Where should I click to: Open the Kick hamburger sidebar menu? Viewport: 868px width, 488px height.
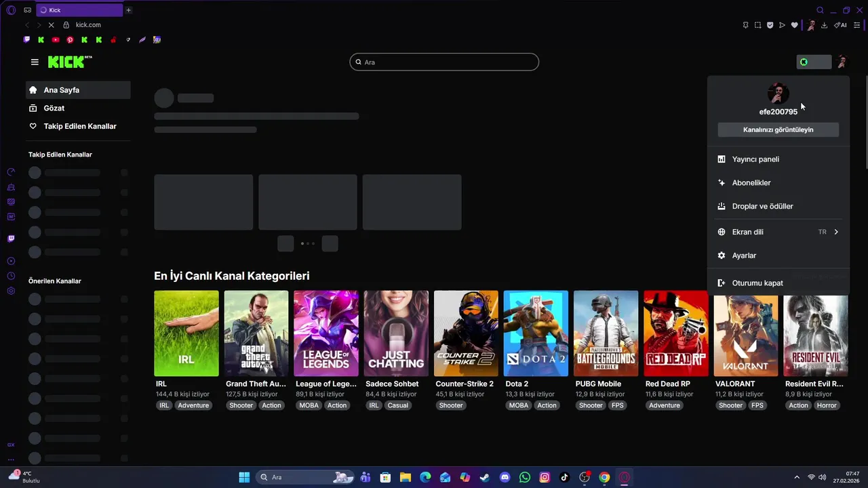point(35,62)
